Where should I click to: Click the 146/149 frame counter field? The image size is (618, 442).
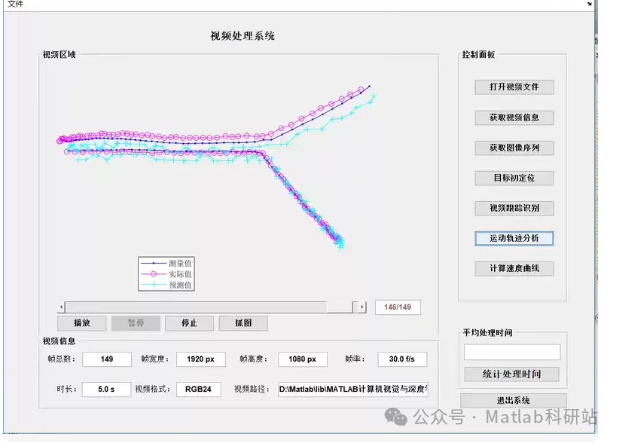coord(397,307)
